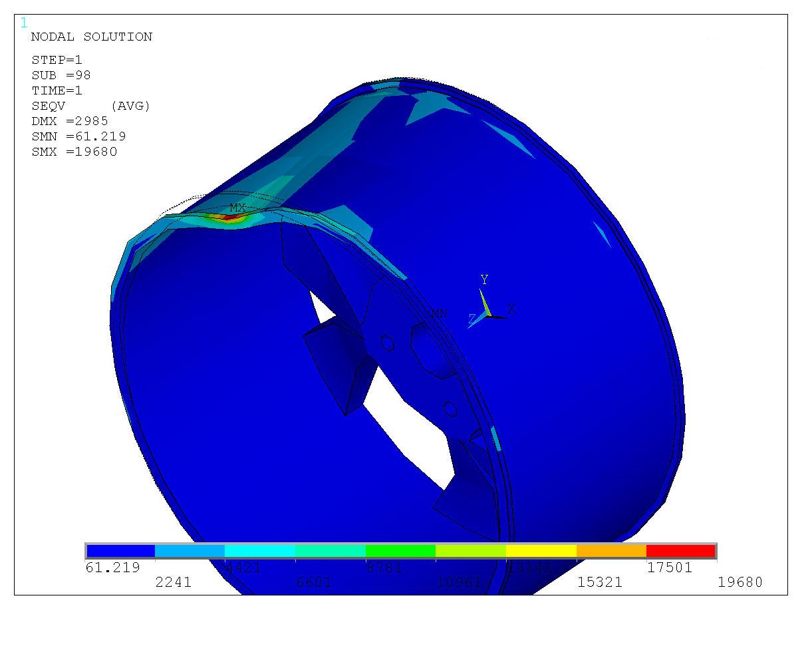This screenshot has height=662, width=812.
Task: Click the SMN =61.219 text line
Action: click(x=78, y=136)
